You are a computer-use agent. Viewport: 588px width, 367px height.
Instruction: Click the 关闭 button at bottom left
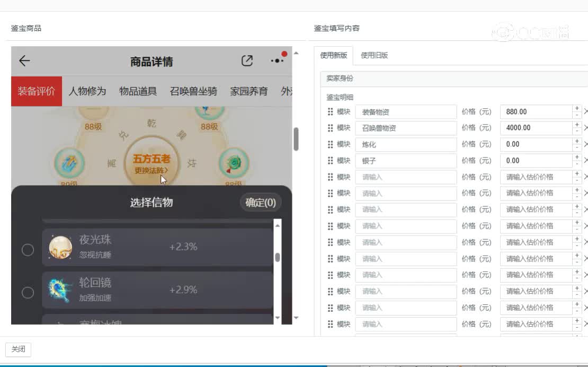(x=18, y=349)
